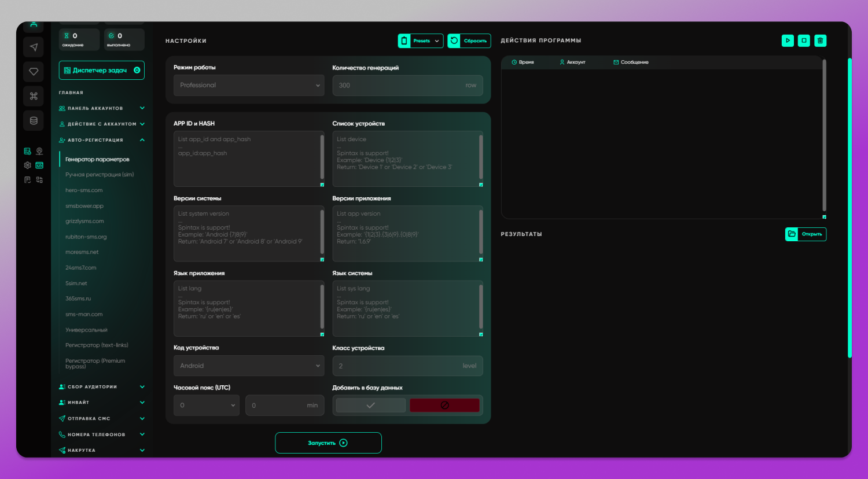Click the Сообщение column header

click(x=631, y=62)
